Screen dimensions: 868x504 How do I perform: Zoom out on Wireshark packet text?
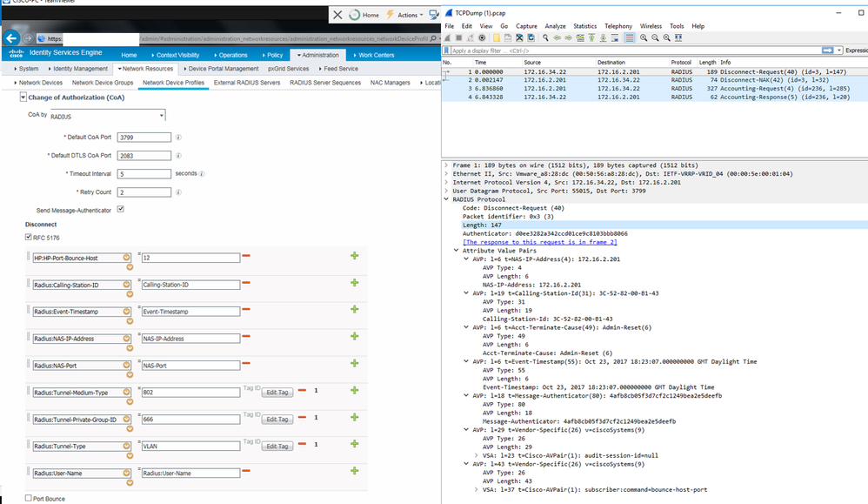coord(656,37)
